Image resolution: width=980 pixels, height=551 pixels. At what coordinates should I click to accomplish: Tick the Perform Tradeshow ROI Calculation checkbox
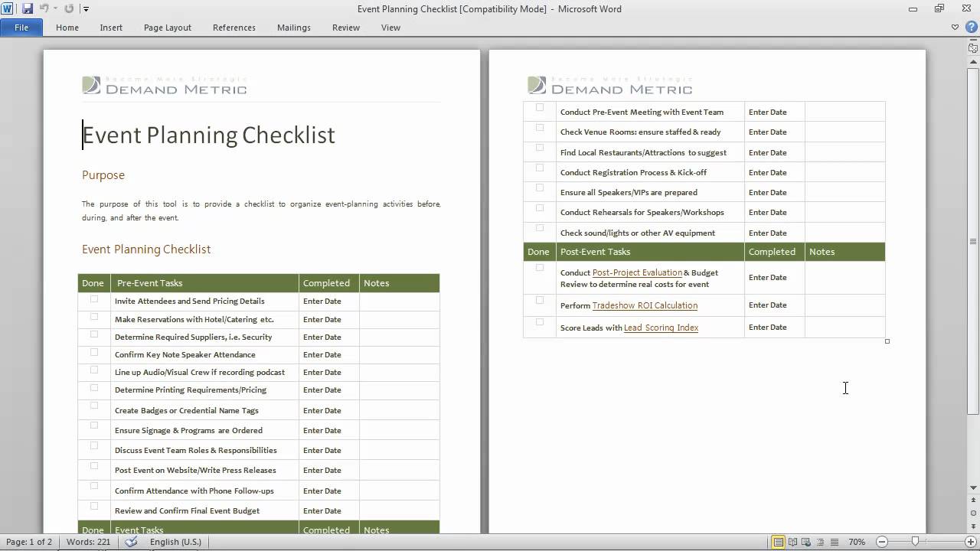point(540,300)
